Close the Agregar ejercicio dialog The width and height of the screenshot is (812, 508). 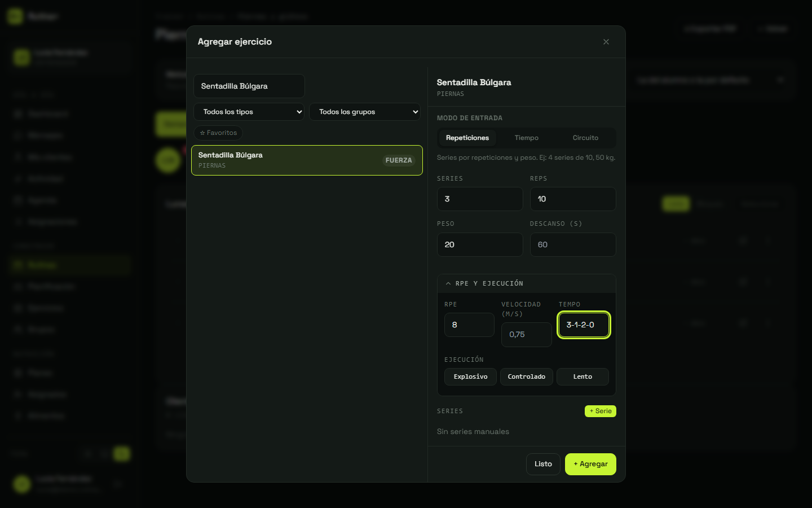click(606, 42)
